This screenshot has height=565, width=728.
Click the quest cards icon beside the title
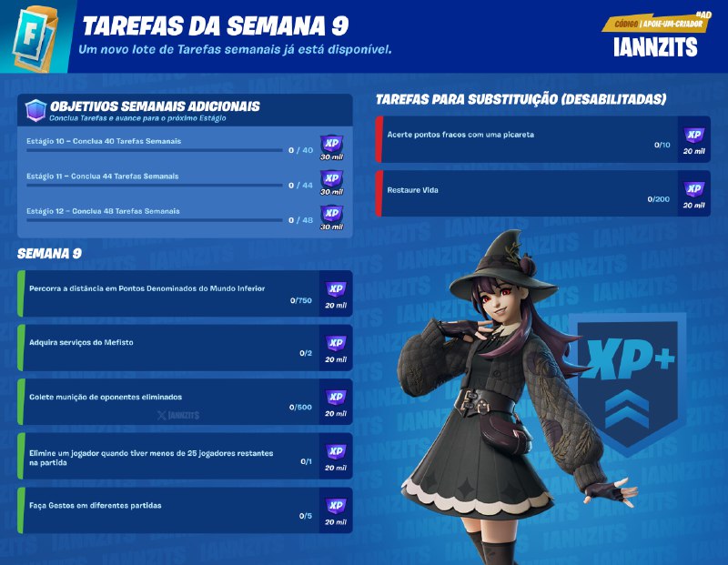click(x=35, y=38)
